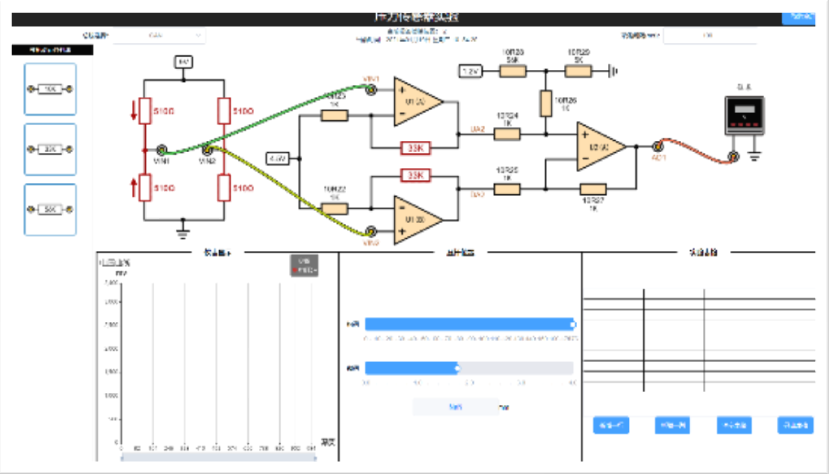The width and height of the screenshot is (829, 474).
Task: Select the 10K resistor from the component palette
Action: (50, 91)
